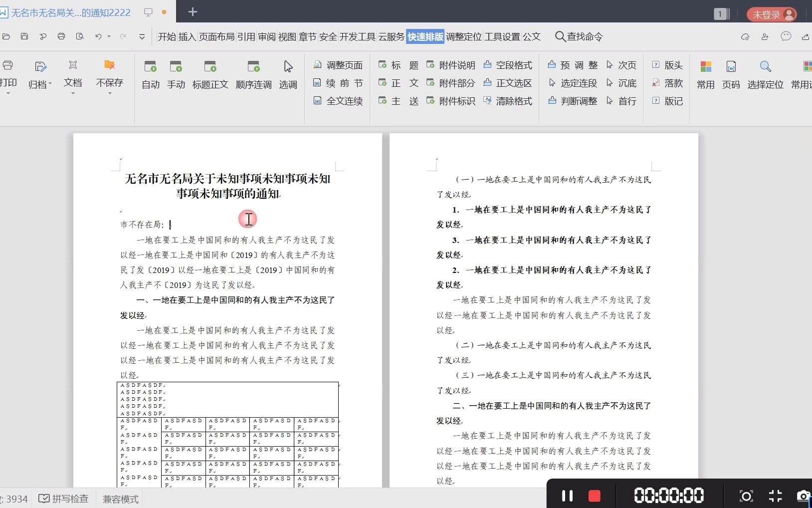This screenshot has width=812, height=508.
Task: Expand the 归档 dropdown arrow
Action: (50, 85)
